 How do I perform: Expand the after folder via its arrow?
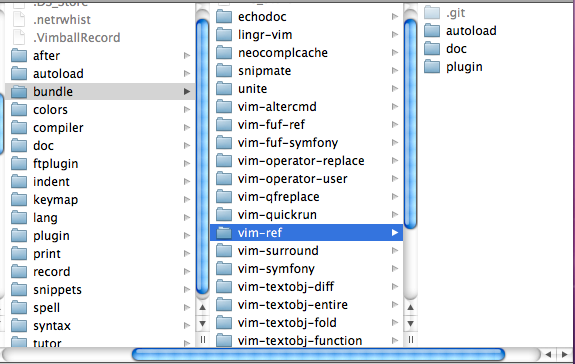click(x=187, y=55)
